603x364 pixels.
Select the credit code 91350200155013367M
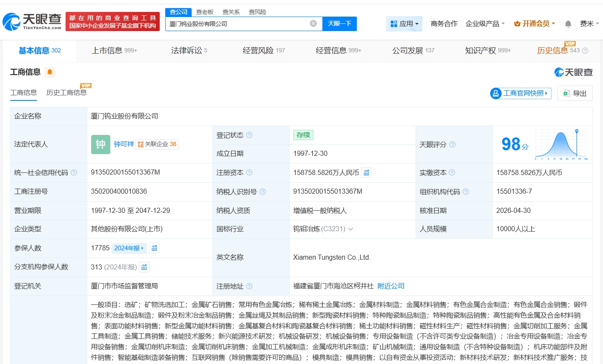(126, 172)
